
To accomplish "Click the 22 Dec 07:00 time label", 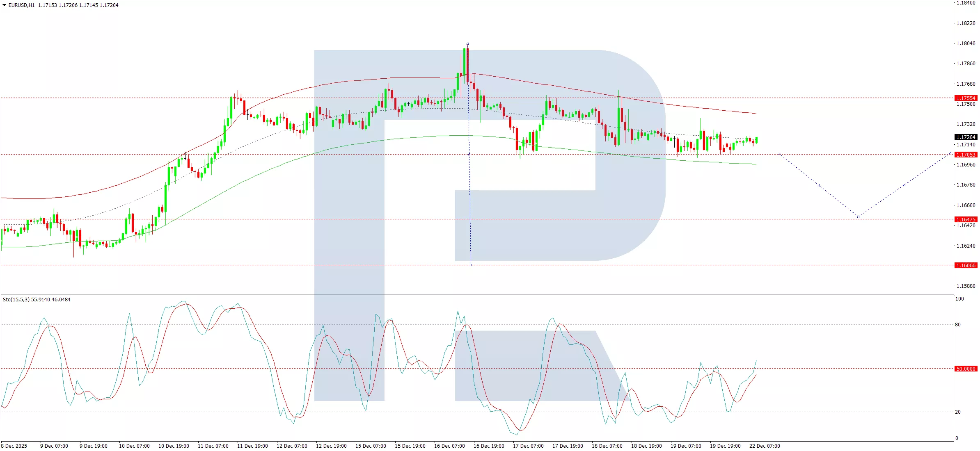I will point(765,446).
